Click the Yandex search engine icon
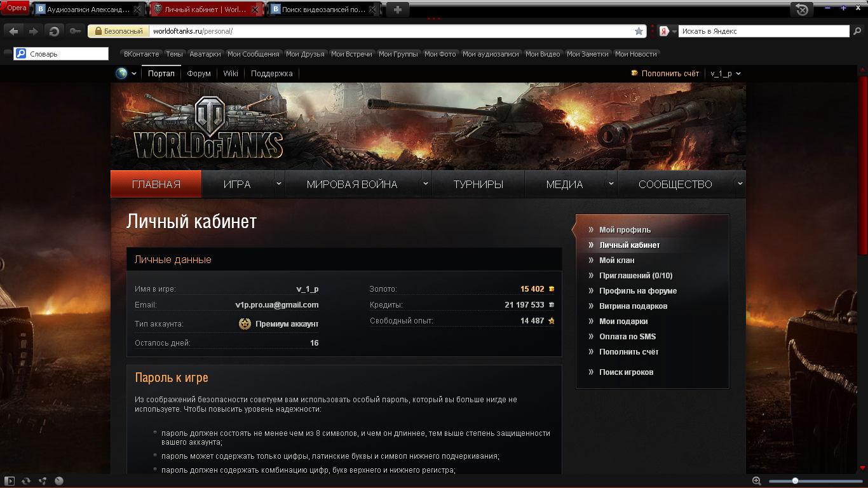 pos(664,31)
